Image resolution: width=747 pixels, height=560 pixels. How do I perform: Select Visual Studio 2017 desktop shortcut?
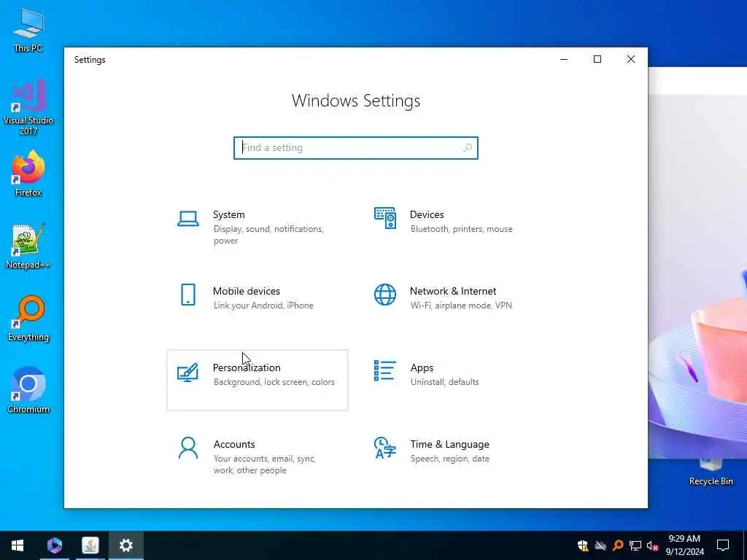(28, 107)
